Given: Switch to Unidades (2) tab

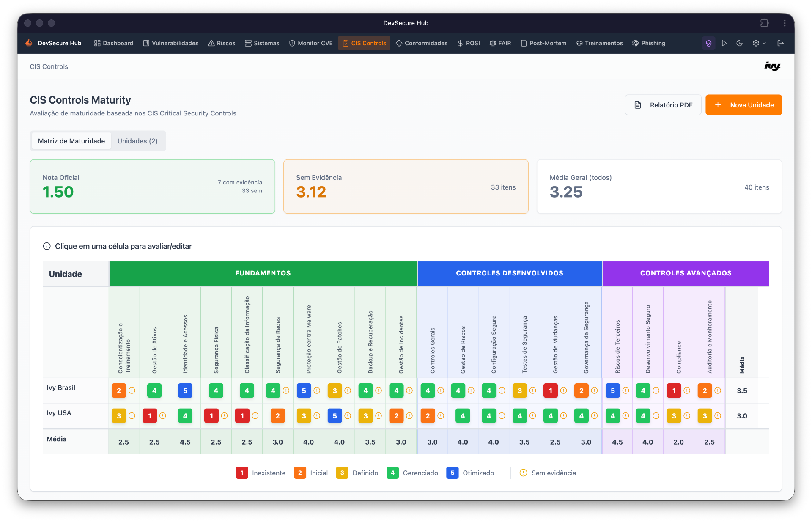Looking at the screenshot, I should pos(137,141).
